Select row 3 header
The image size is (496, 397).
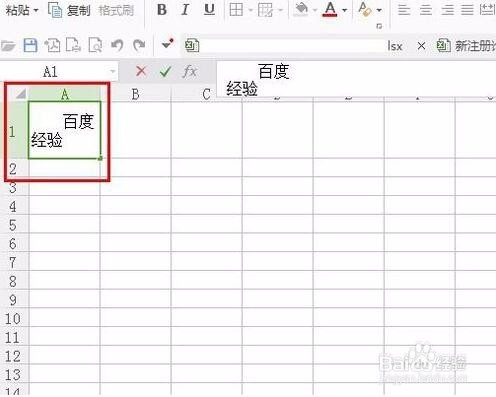pyautogui.click(x=13, y=188)
